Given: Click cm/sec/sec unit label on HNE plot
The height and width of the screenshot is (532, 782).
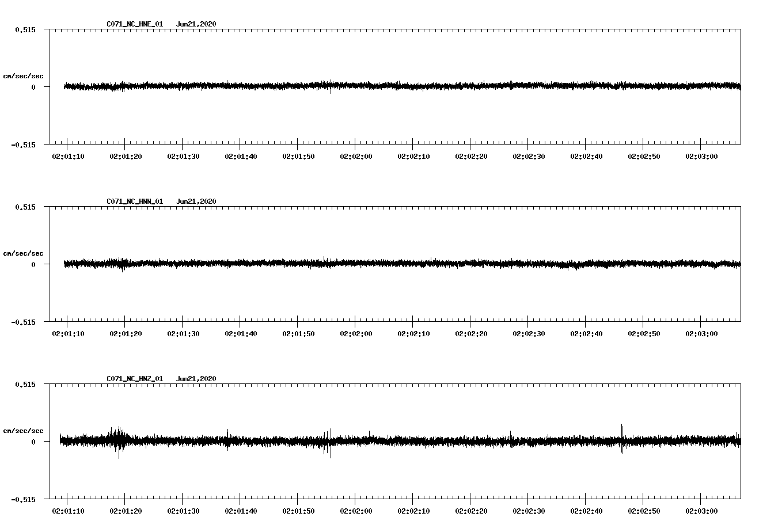Looking at the screenshot, I should click(x=23, y=76).
